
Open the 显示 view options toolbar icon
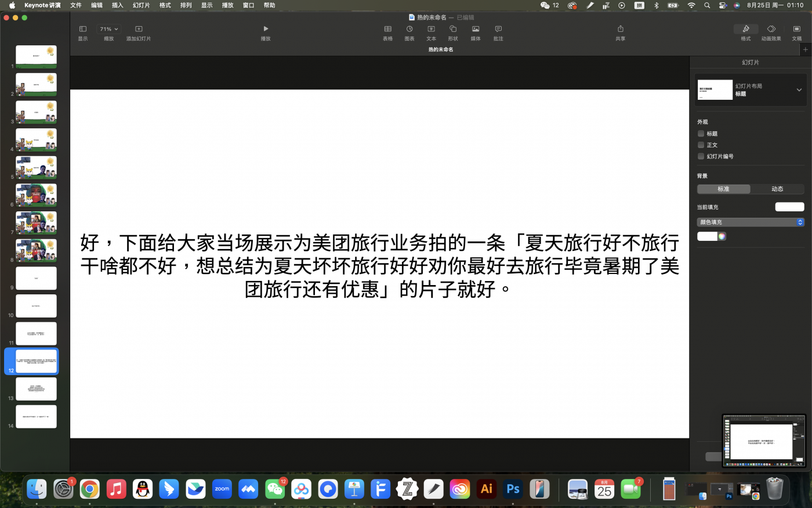[83, 29]
